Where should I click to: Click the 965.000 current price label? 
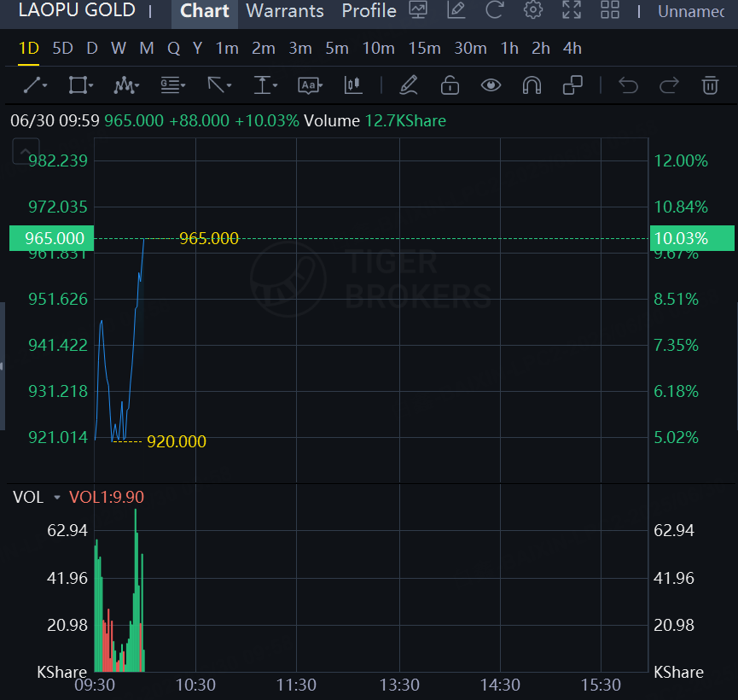click(x=47, y=238)
